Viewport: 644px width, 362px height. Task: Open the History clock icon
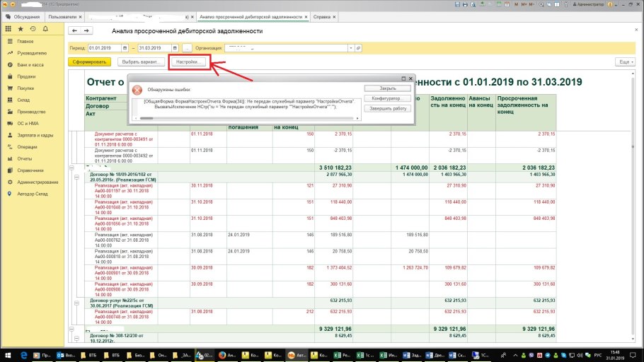32,29
